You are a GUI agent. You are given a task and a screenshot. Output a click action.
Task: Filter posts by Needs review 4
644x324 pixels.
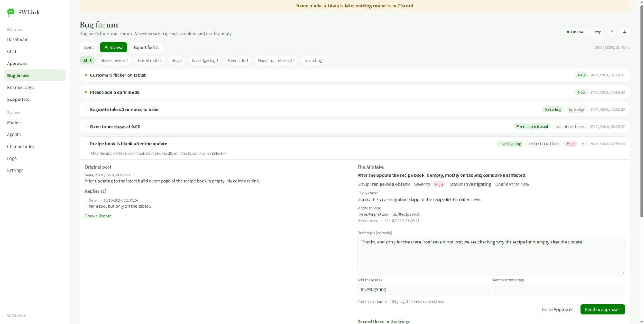pyautogui.click(x=115, y=60)
